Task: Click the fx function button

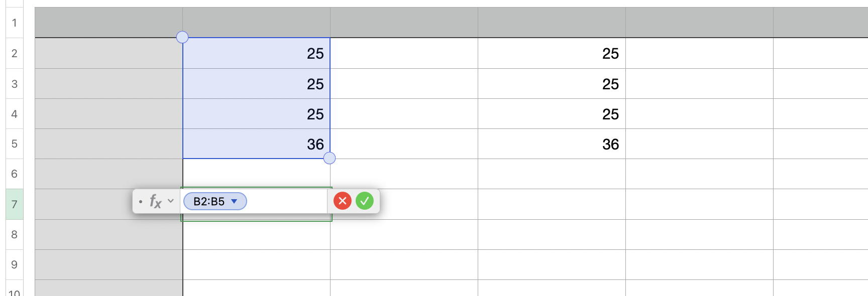Action: point(155,202)
